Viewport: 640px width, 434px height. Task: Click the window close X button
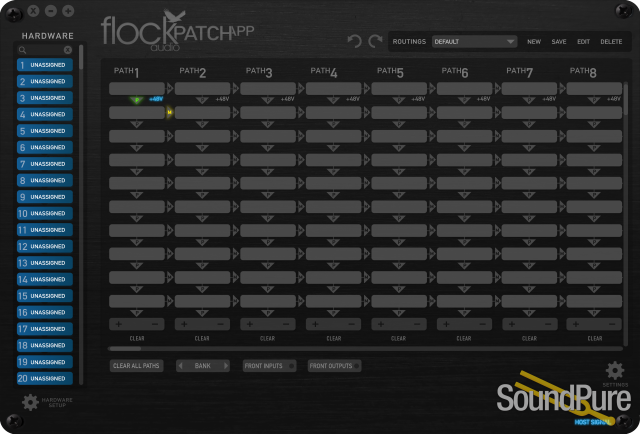(x=33, y=11)
